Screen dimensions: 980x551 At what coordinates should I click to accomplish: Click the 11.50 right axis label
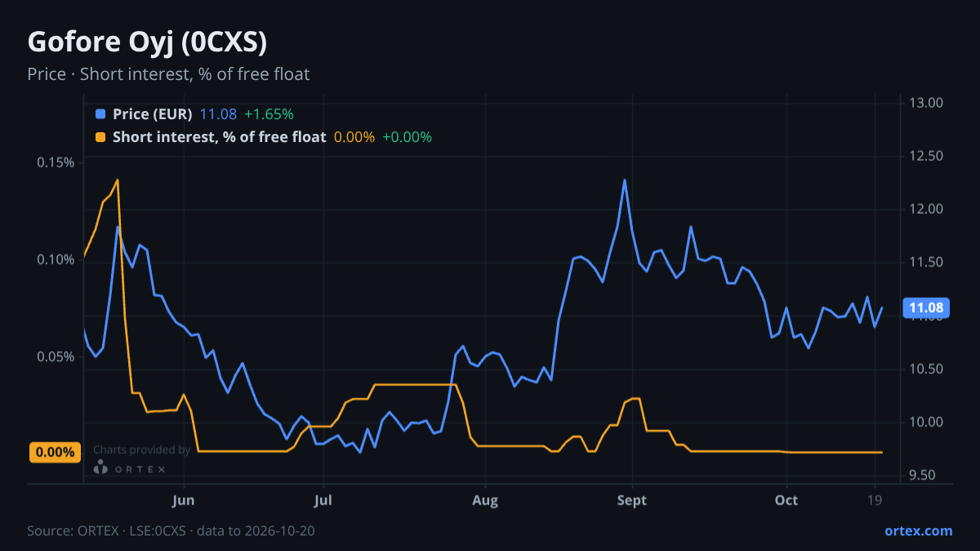pyautogui.click(x=925, y=262)
